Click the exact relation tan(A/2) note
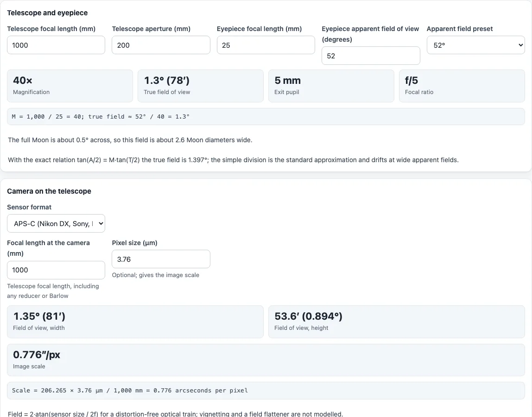This screenshot has width=532, height=417. (x=233, y=160)
